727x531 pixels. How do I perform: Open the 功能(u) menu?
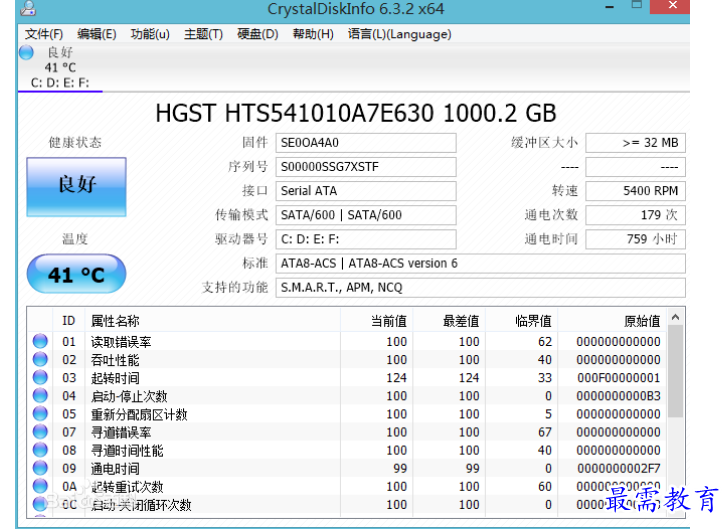150,34
